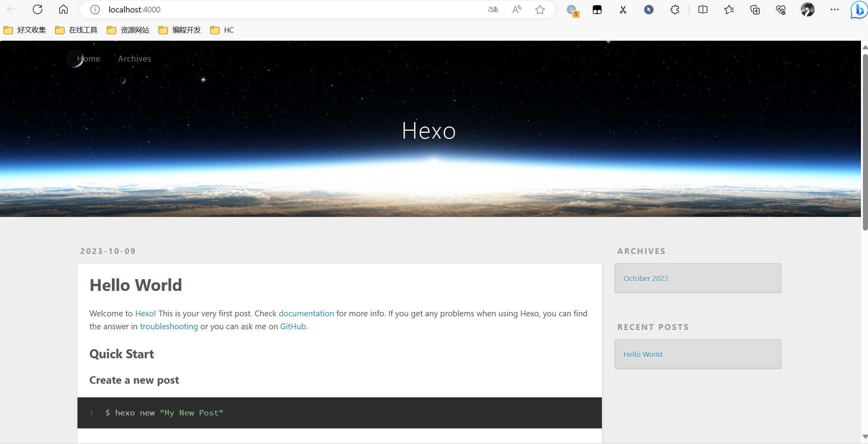Activate the read aloud icon
868x444 pixels.
517,9
